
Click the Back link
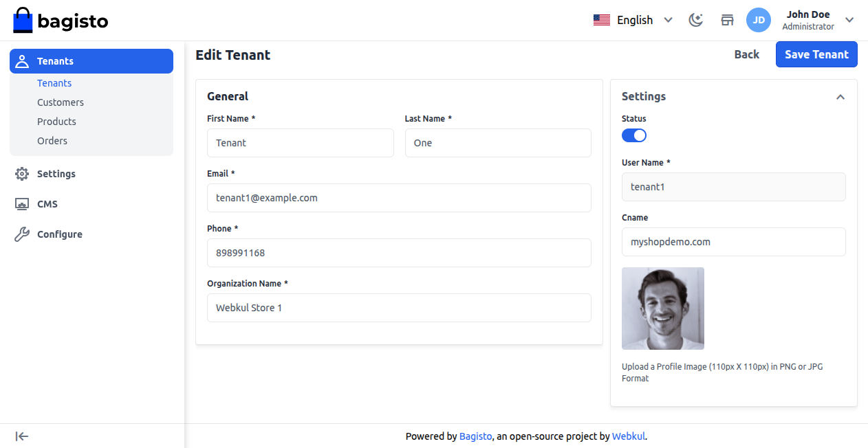[746, 54]
